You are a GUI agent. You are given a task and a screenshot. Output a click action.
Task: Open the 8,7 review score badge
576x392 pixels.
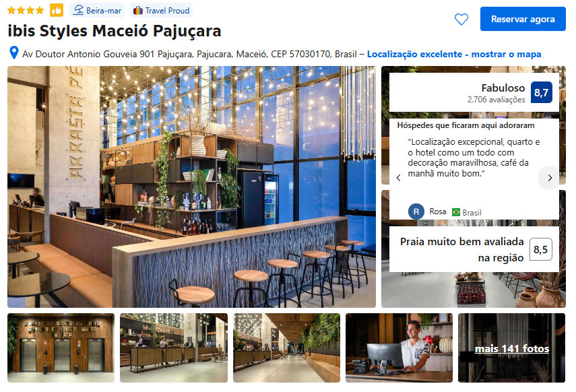(x=542, y=92)
